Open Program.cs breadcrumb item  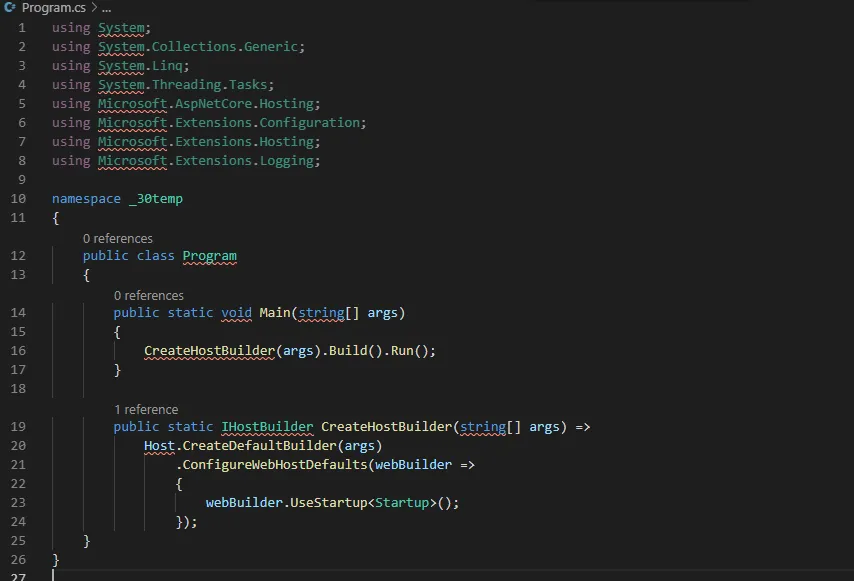[x=53, y=8]
